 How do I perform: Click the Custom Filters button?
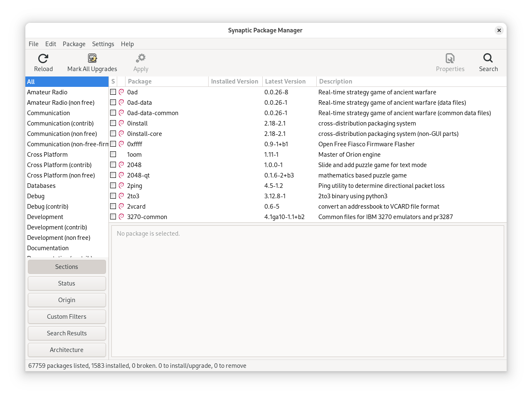(x=66, y=317)
